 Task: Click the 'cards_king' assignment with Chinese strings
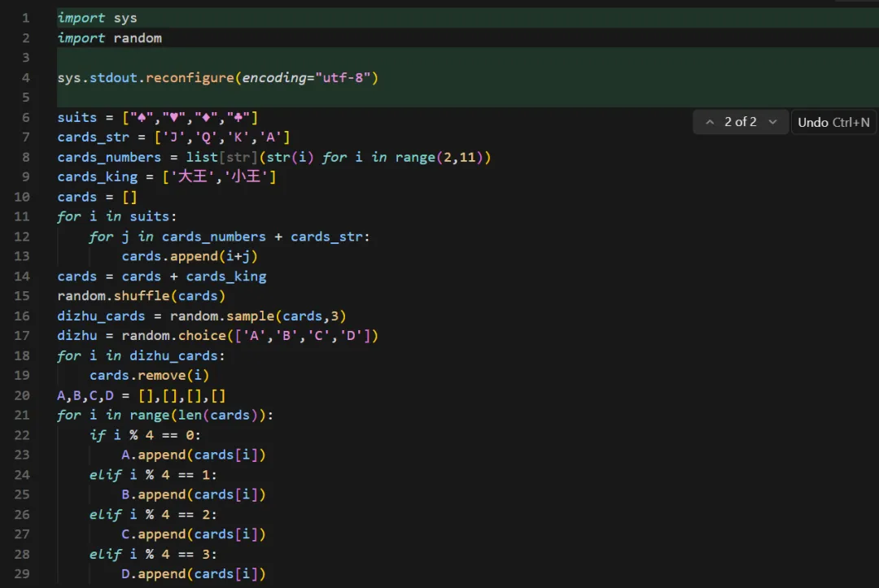(167, 177)
